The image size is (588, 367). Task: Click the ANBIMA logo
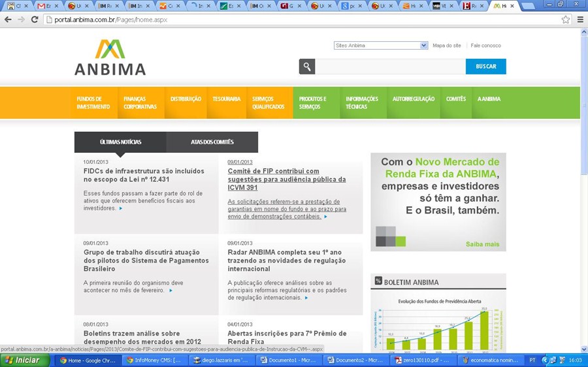pos(110,57)
